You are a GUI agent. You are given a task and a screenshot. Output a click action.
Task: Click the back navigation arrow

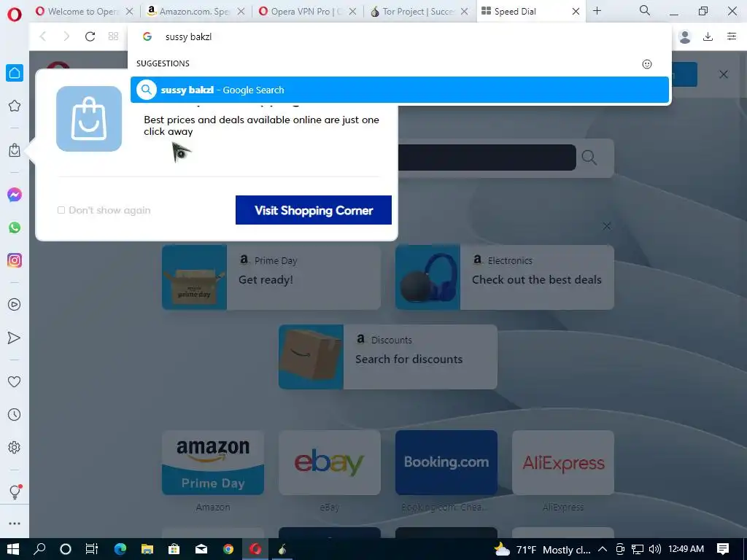43,36
